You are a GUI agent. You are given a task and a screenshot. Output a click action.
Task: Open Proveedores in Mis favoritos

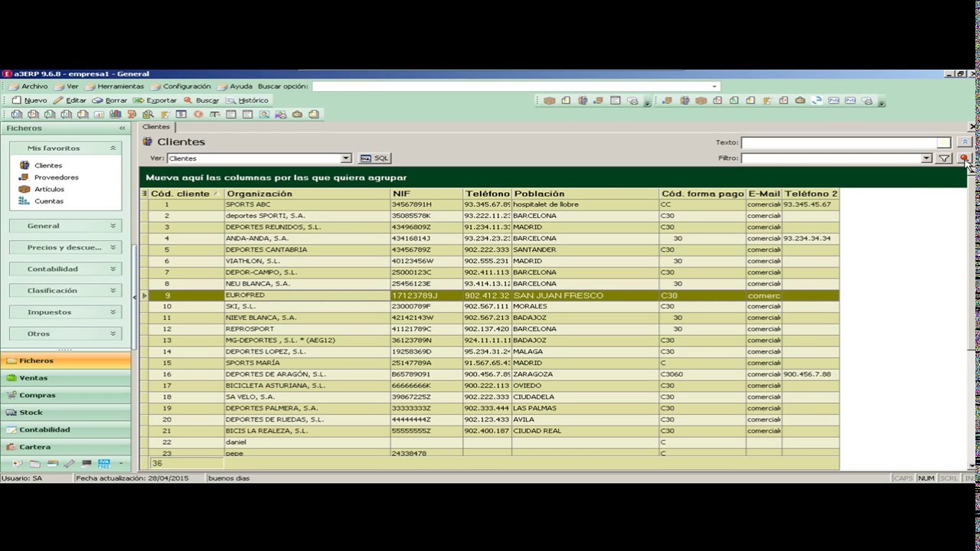56,178
